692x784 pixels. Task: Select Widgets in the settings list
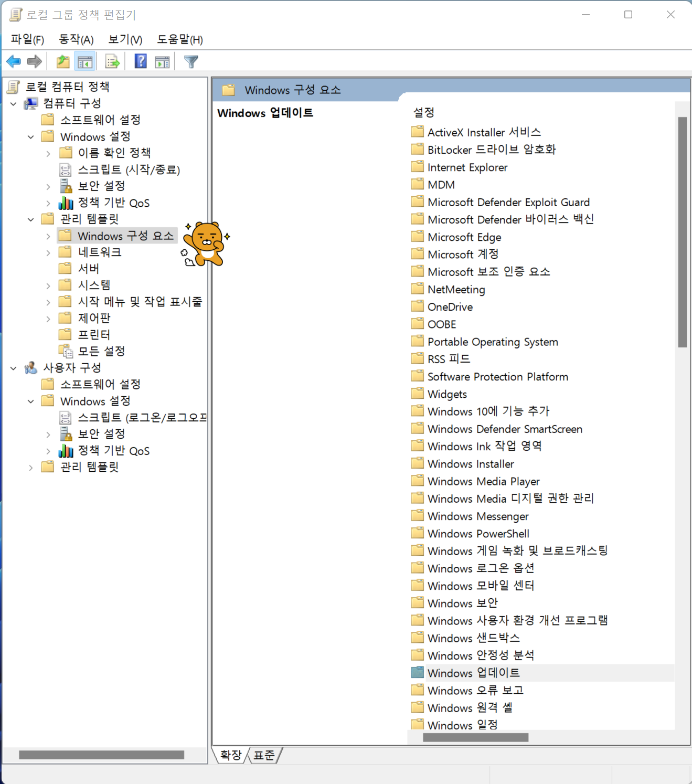(447, 394)
